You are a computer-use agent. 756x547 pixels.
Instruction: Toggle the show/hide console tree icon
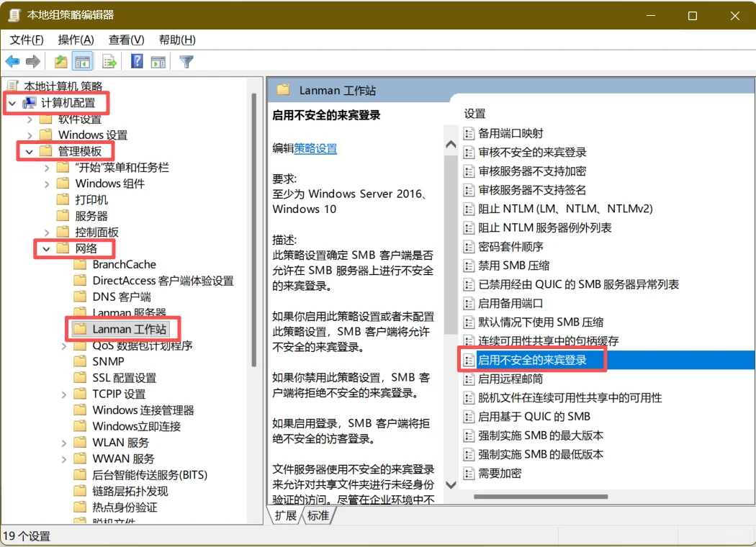83,61
